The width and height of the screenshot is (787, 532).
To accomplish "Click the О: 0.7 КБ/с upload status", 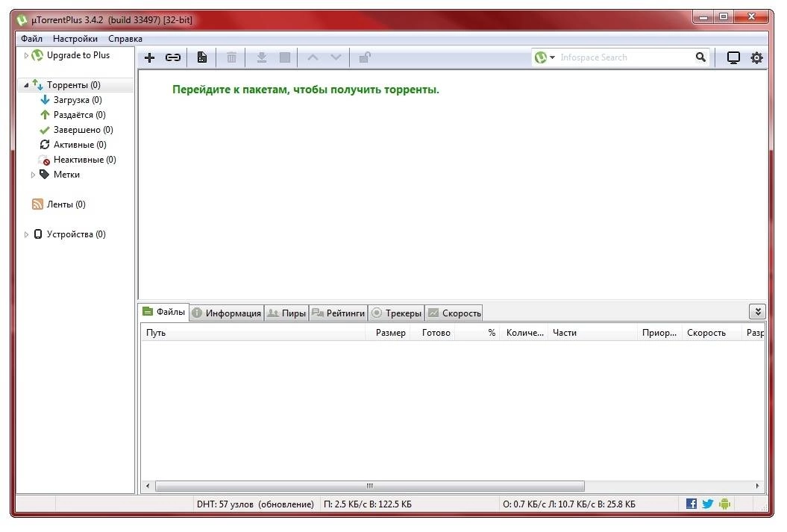I will (568, 504).
